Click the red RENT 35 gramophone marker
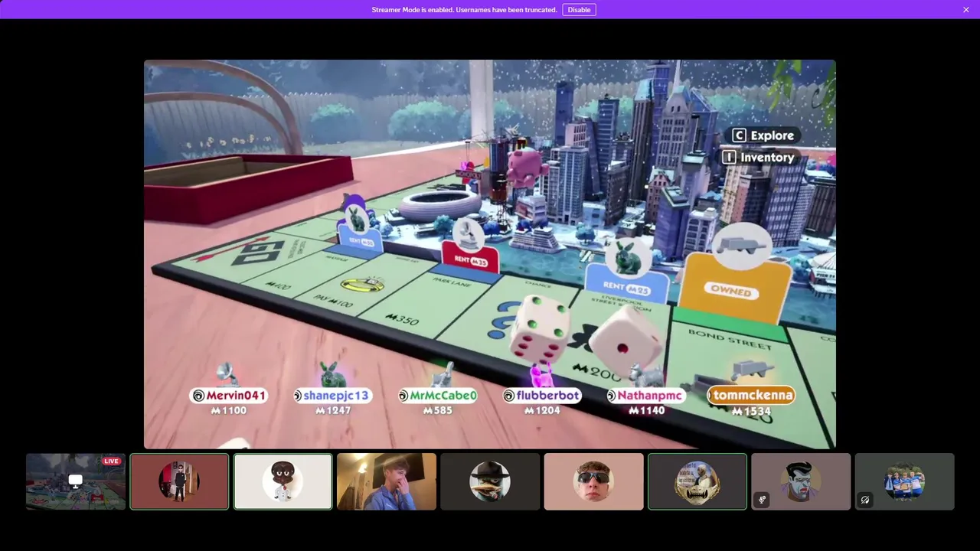980x551 pixels. (470, 245)
